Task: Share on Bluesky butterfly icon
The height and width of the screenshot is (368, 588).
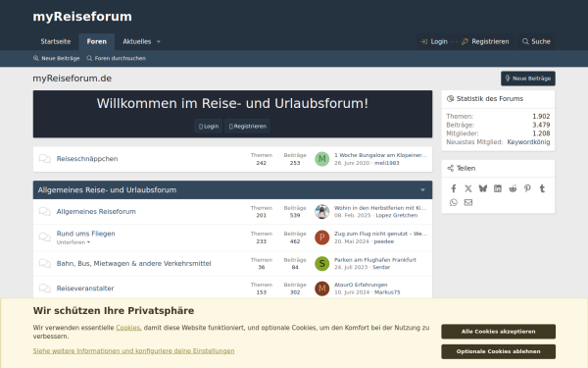Action: pos(483,188)
